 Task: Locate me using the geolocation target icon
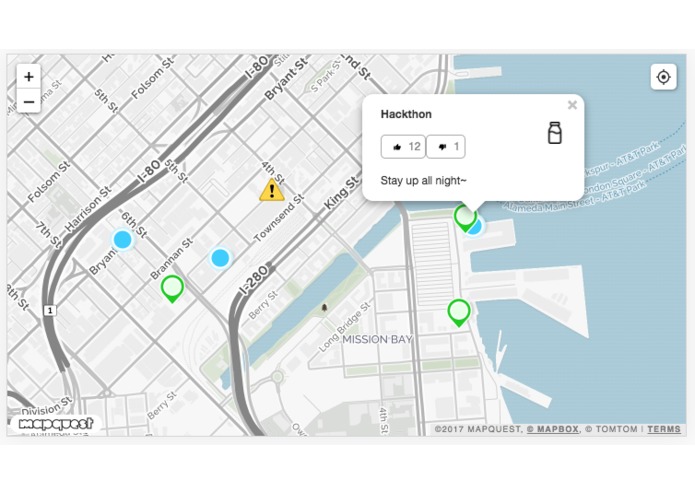click(x=664, y=77)
